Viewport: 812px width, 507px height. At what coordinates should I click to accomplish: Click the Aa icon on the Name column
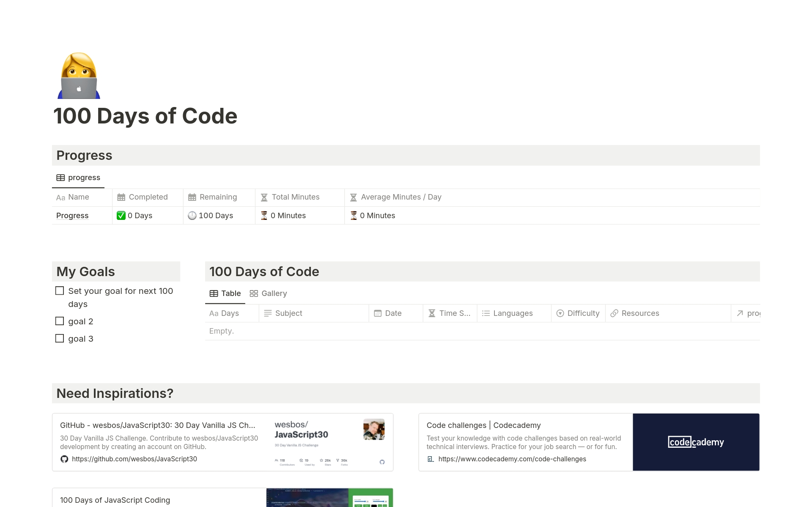point(61,197)
